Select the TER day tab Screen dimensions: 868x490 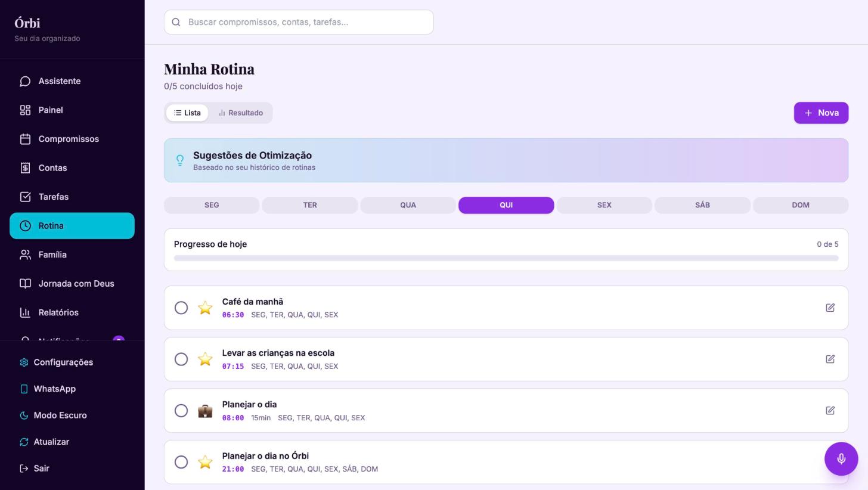coord(310,205)
